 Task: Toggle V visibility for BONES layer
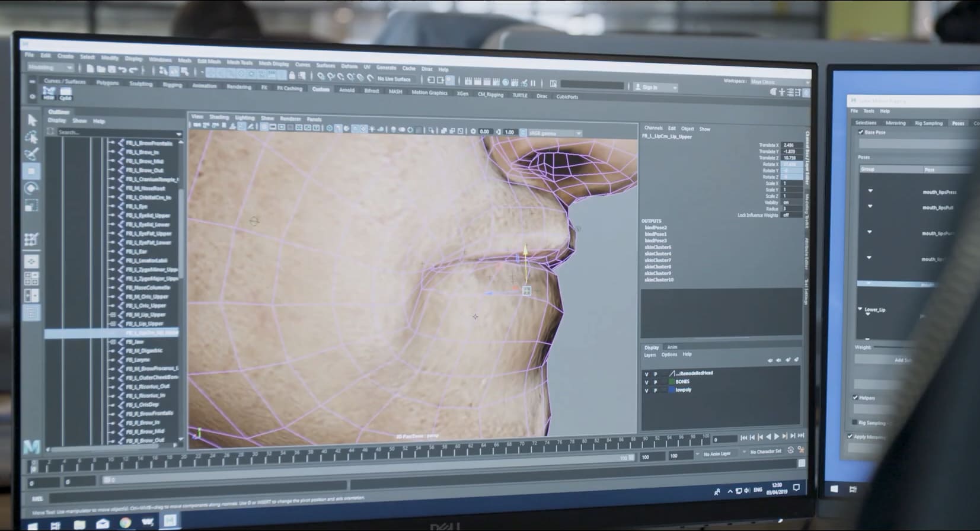click(647, 382)
